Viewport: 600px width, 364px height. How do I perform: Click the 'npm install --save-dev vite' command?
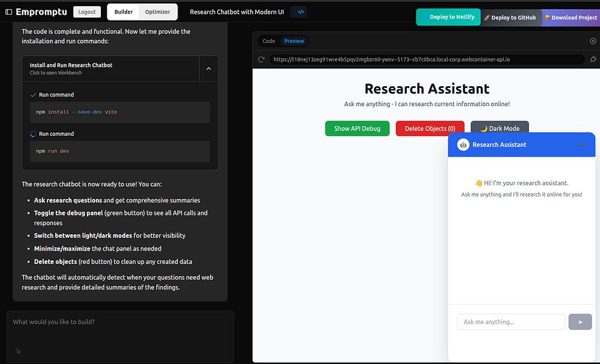click(x=120, y=112)
